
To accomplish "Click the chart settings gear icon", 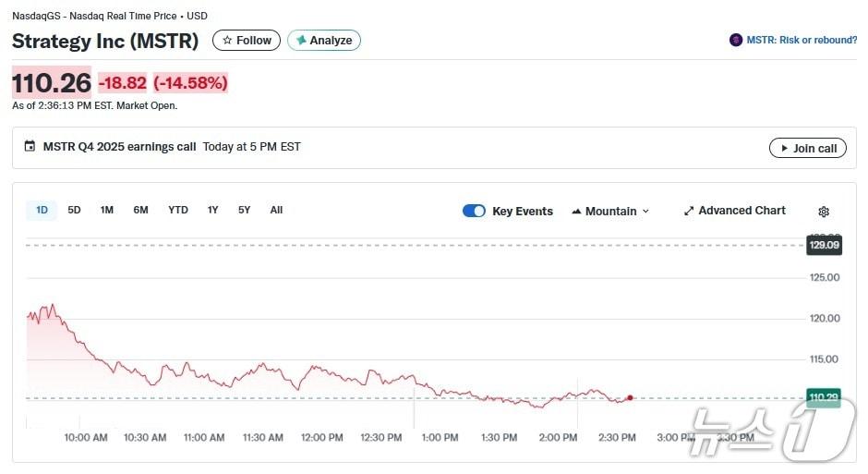I will (824, 212).
